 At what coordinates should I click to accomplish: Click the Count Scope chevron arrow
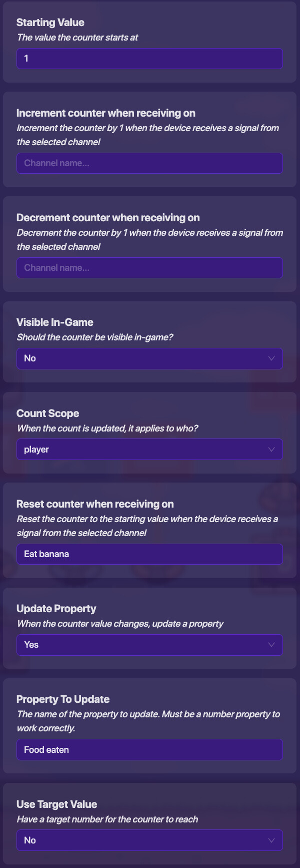click(271, 450)
